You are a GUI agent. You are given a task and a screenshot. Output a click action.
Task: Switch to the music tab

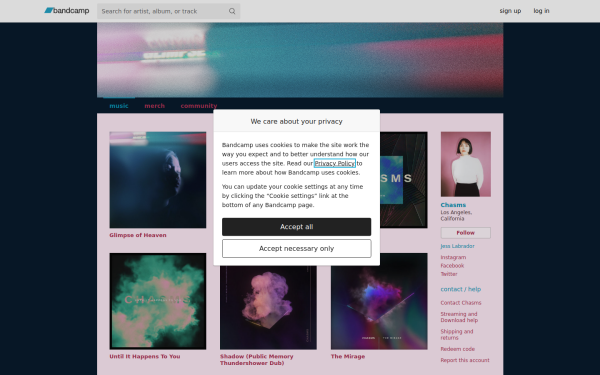(119, 106)
